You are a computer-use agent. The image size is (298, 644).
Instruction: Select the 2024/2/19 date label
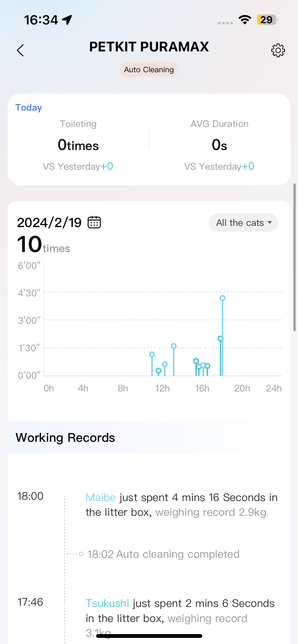pos(49,223)
